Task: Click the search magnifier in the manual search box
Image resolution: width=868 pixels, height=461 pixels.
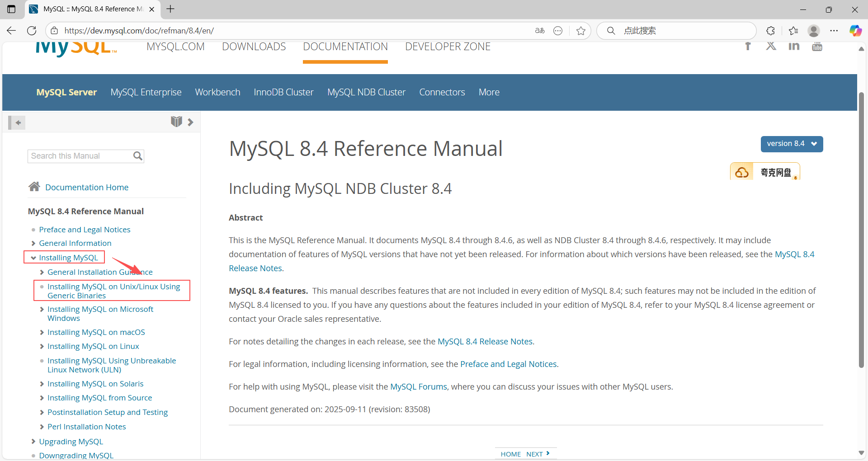Action: [138, 156]
